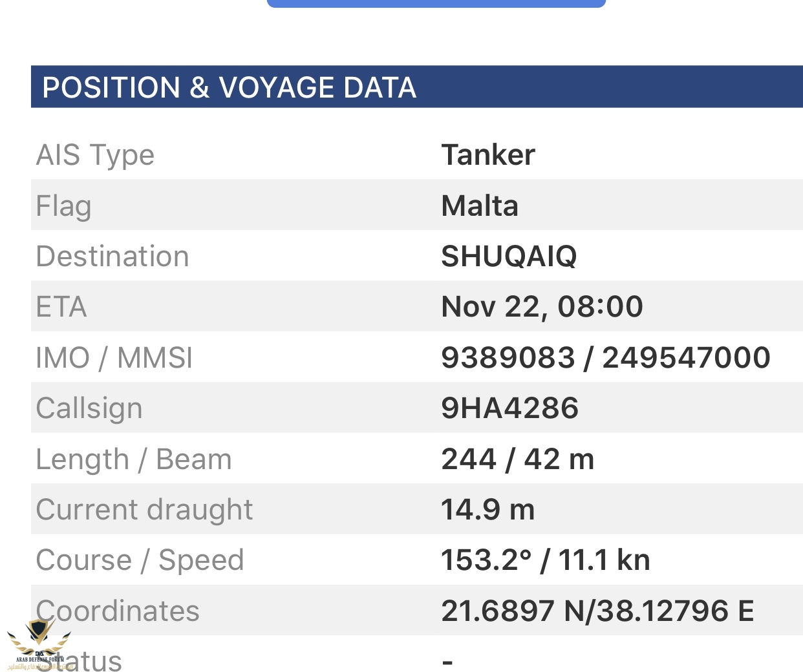The image size is (803, 672).
Task: Select the Tanker AIS type value
Action: (488, 155)
